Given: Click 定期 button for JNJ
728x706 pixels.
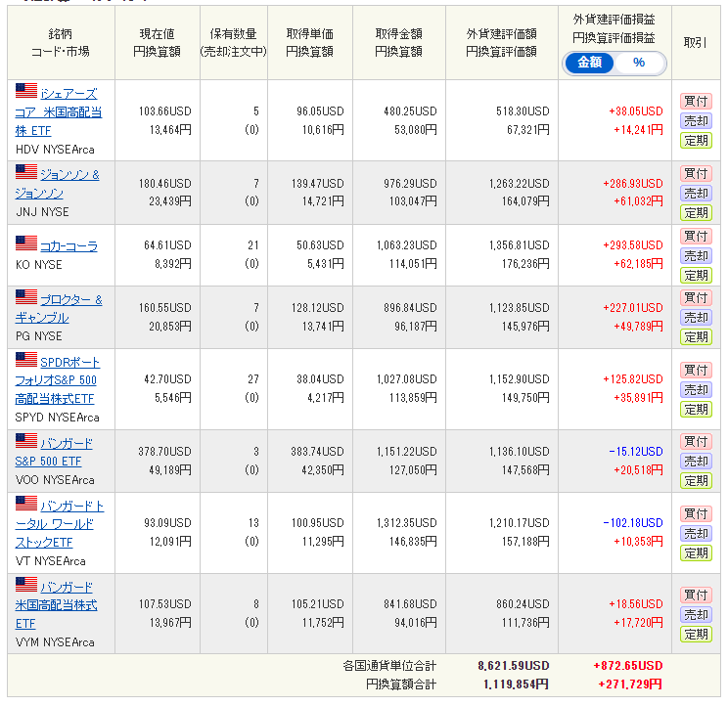Looking at the screenshot, I should (696, 212).
